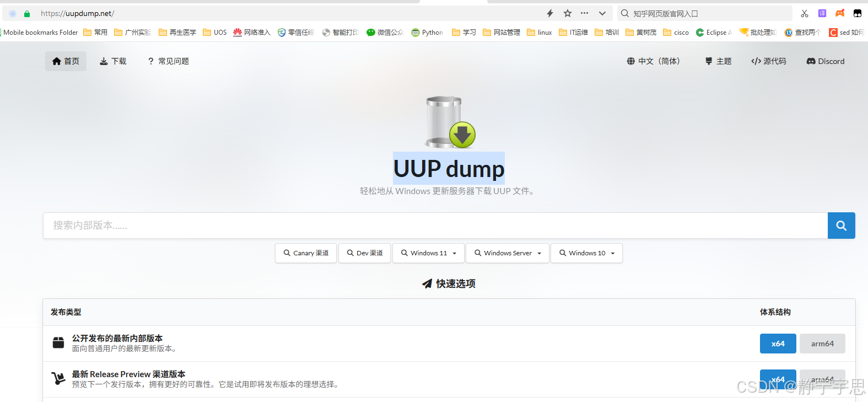
Task: Open the 批处理 bookmark
Action: (x=758, y=33)
